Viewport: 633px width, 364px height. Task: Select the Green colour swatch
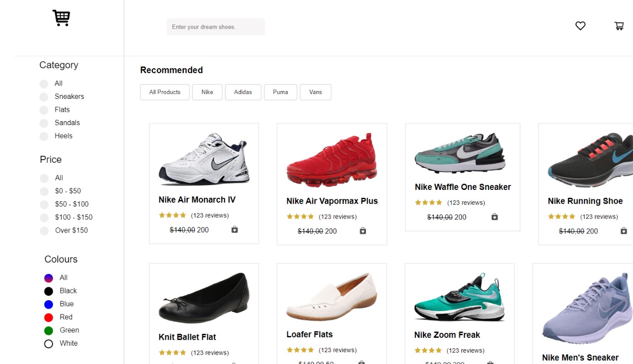[48, 330]
